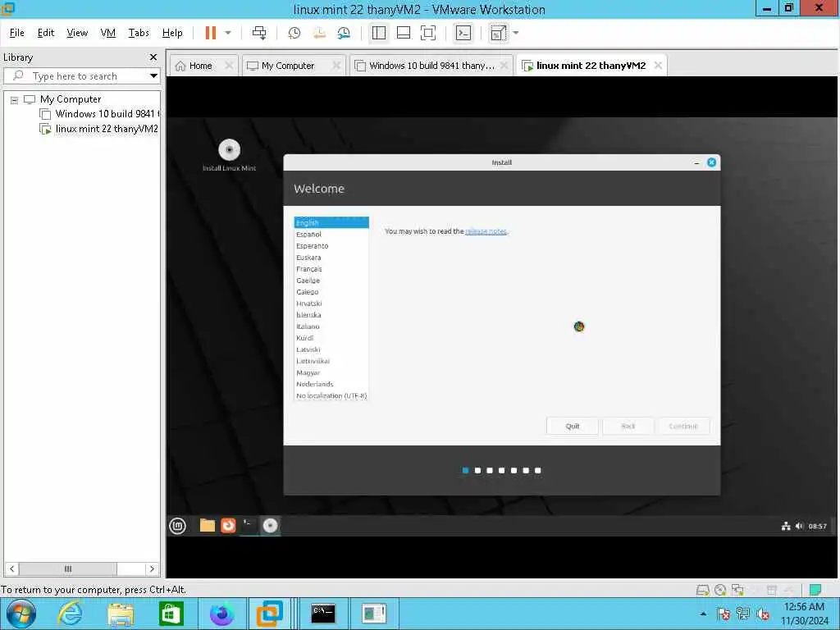Enter full screen mode icon
This screenshot has height=630, width=840.
(x=428, y=33)
